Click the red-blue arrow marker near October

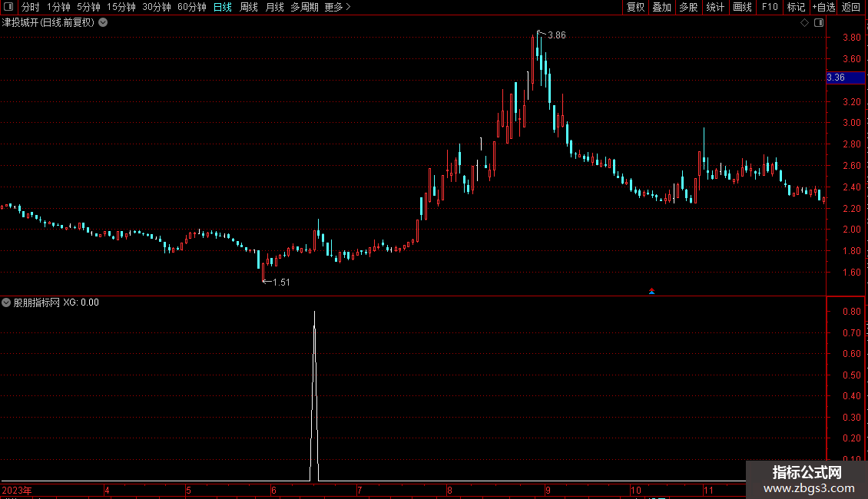pos(651,291)
